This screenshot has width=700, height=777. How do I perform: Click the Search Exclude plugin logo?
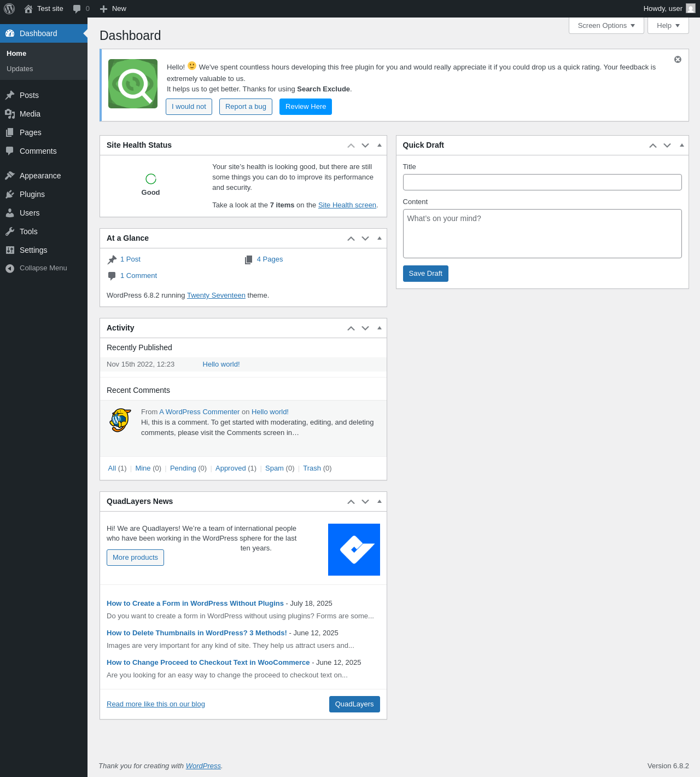click(x=133, y=84)
